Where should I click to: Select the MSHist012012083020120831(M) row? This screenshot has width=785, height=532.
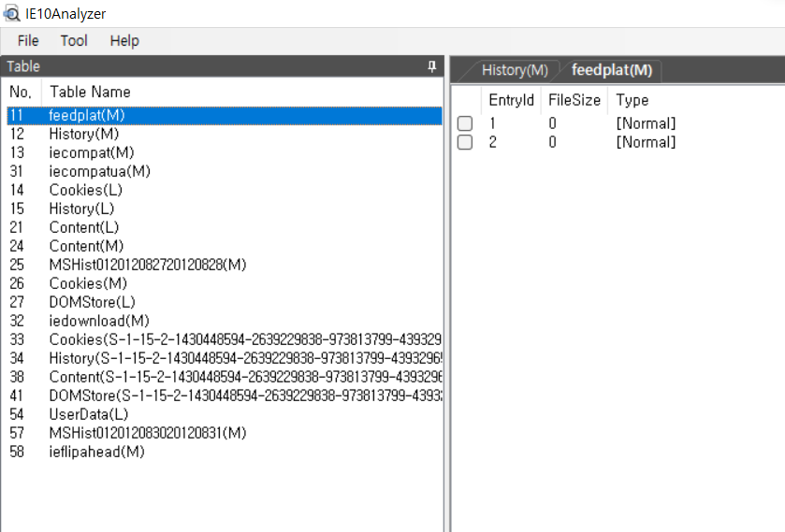tap(225, 433)
